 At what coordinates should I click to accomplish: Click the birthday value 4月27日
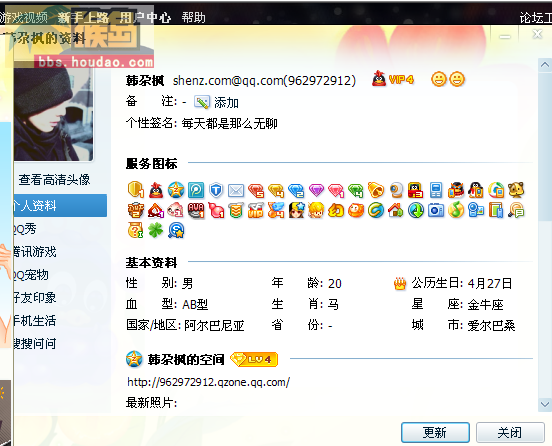tap(490, 283)
